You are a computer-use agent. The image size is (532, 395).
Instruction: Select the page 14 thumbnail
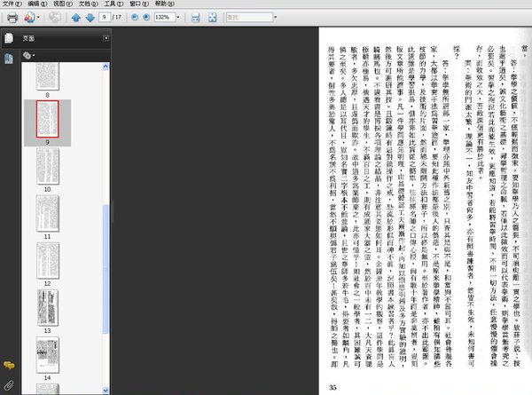coord(48,355)
